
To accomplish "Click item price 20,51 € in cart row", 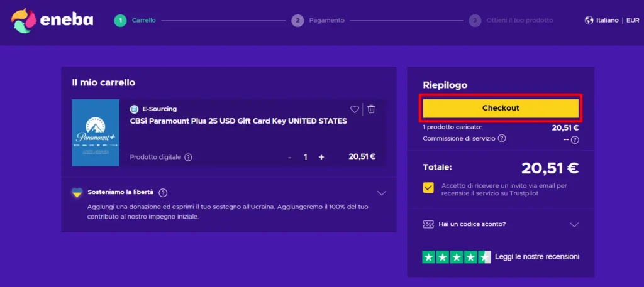I will pyautogui.click(x=362, y=156).
